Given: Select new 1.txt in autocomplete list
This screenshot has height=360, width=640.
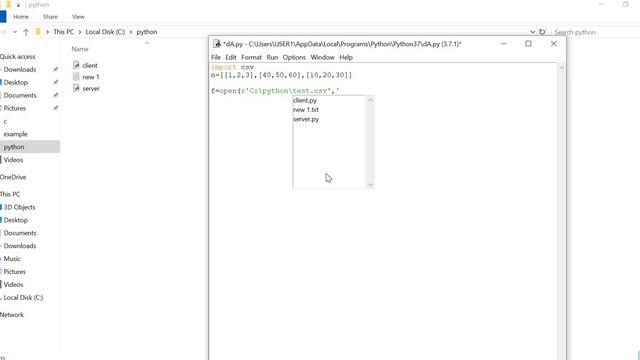Looking at the screenshot, I should (306, 110).
